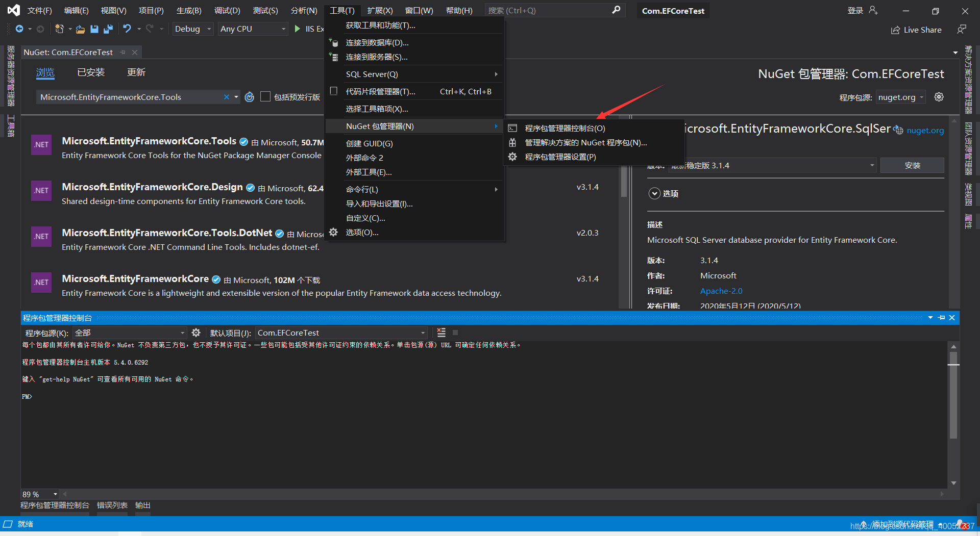Clear the NuGet search box text
The image size is (980, 536).
(x=226, y=97)
